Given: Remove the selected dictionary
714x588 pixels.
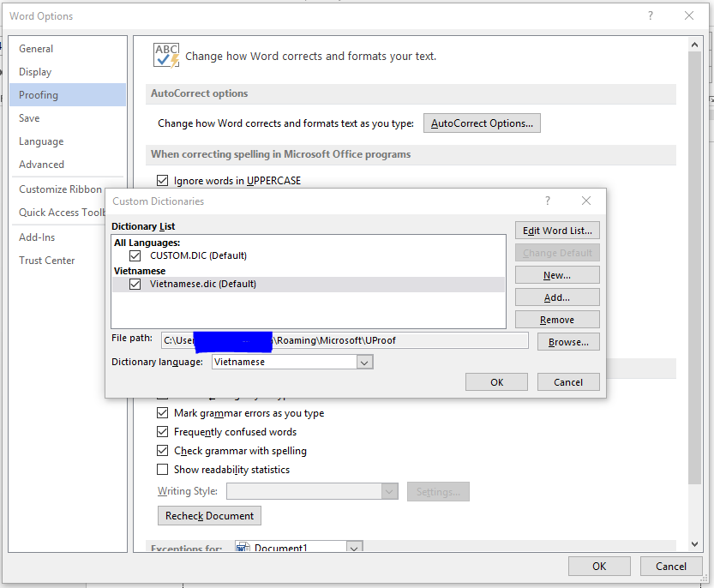Looking at the screenshot, I should (557, 320).
